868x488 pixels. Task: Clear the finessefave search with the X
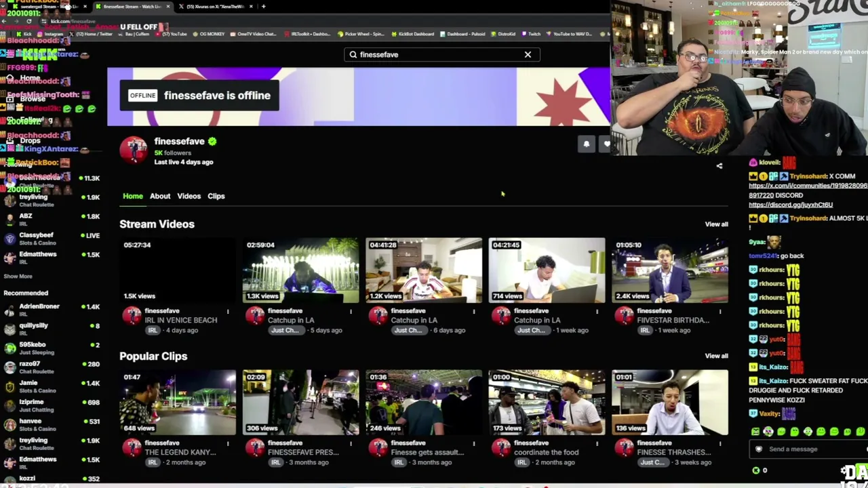[528, 54]
